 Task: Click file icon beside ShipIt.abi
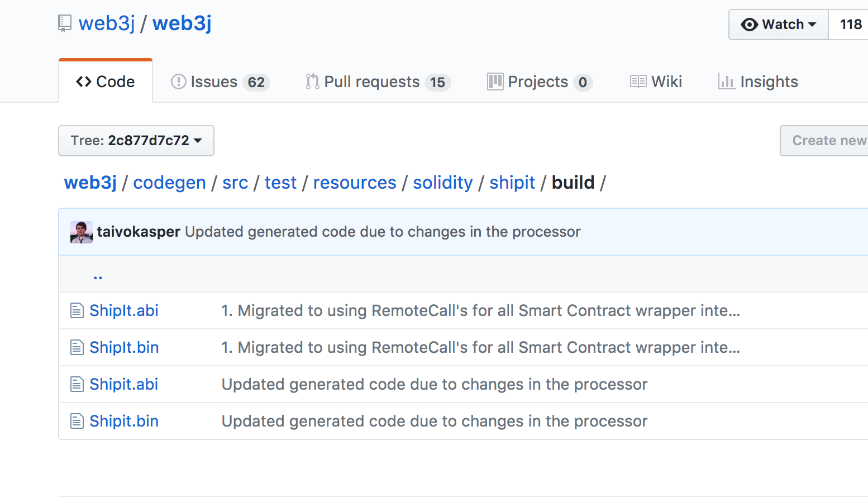(x=77, y=310)
